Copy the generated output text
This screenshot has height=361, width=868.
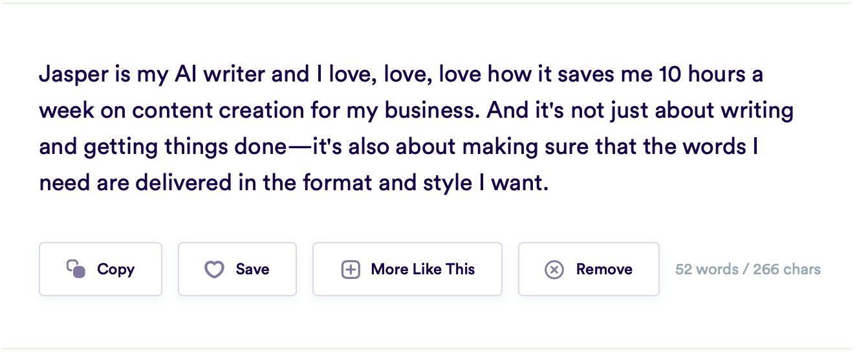point(100,269)
